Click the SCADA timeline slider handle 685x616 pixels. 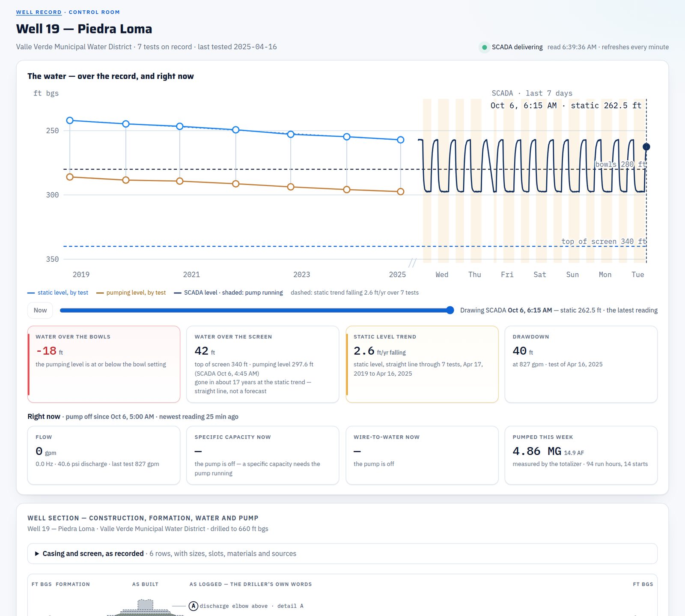tap(450, 310)
